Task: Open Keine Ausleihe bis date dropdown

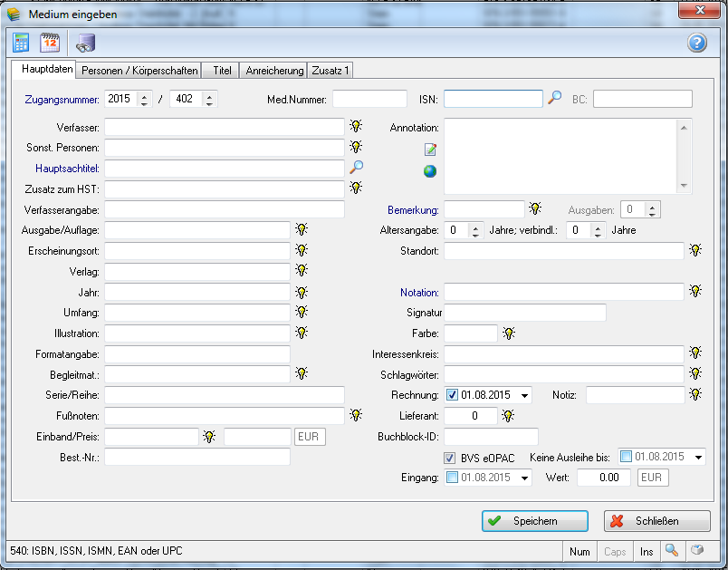Action: (x=698, y=458)
